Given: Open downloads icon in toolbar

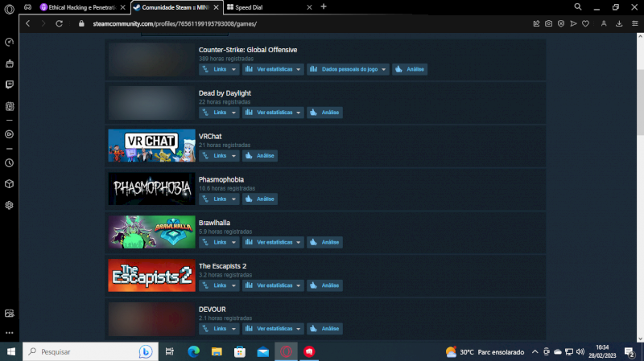Looking at the screenshot, I should pos(619,24).
